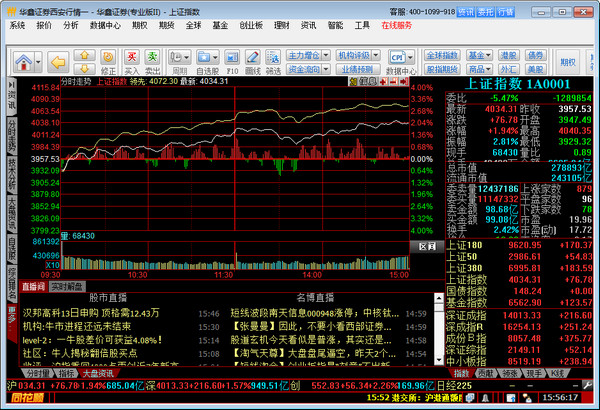Expand the 资金流向 dropdown arrow
This screenshot has height=410, width=600.
point(326,69)
